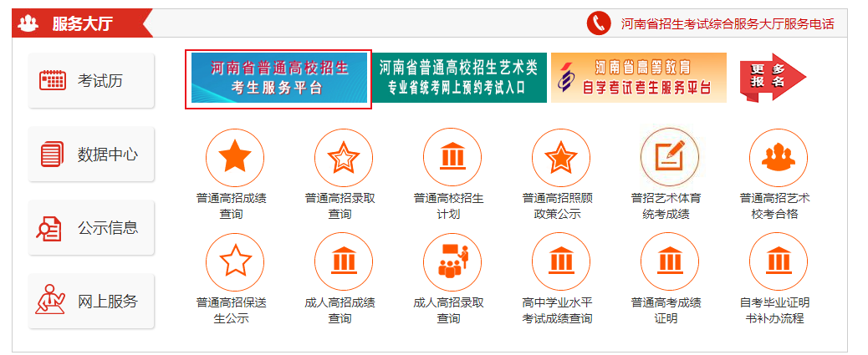Open the 艺术类专业省统考网上预约 banner
The width and height of the screenshot is (868, 355).
[x=459, y=78]
